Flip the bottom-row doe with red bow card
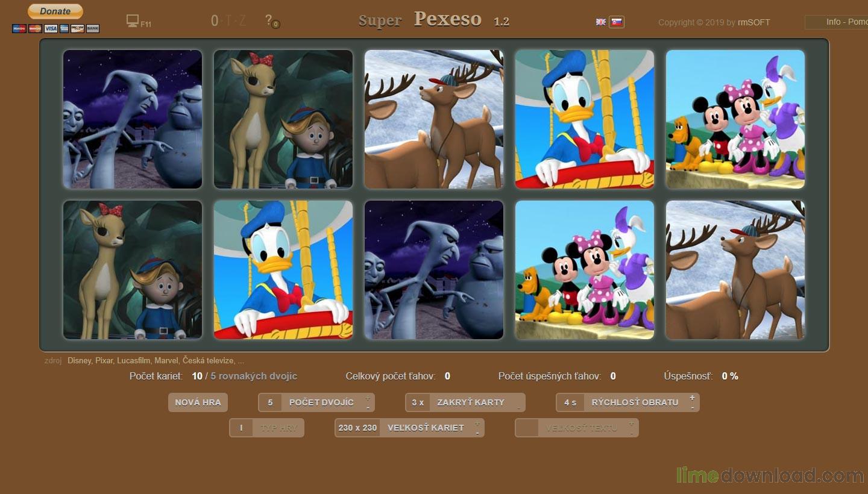This screenshot has width=868, height=494. 133,270
